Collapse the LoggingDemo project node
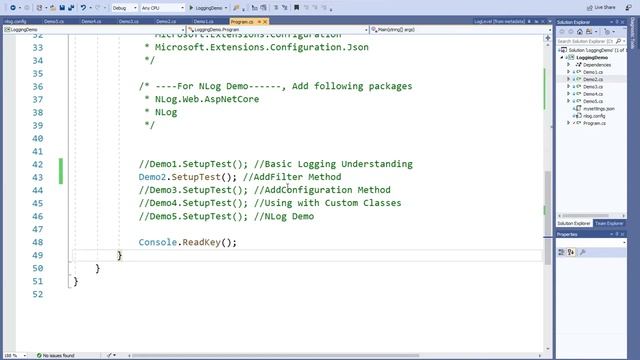The width and height of the screenshot is (640, 360). point(562,58)
